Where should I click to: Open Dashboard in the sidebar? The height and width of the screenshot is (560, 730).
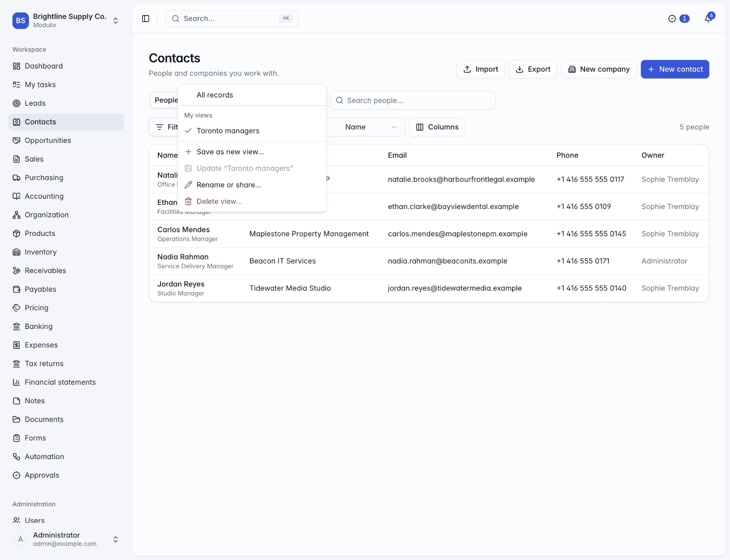click(66, 66)
